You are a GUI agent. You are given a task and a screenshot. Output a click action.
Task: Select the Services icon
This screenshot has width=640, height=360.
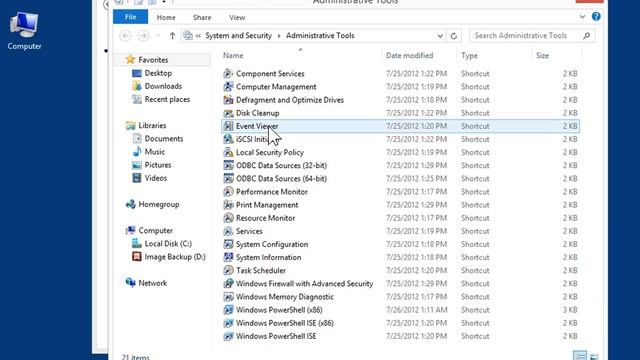point(228,231)
